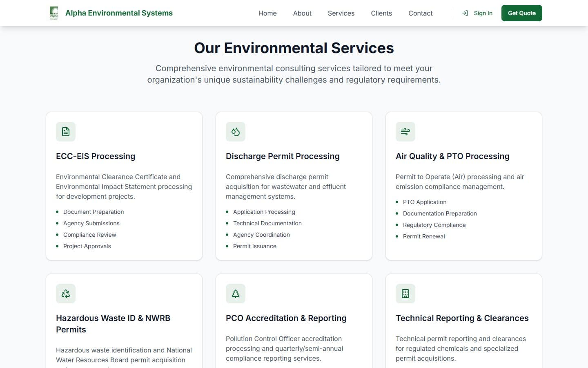Click the ECC-EIS Processing heading

point(96,156)
